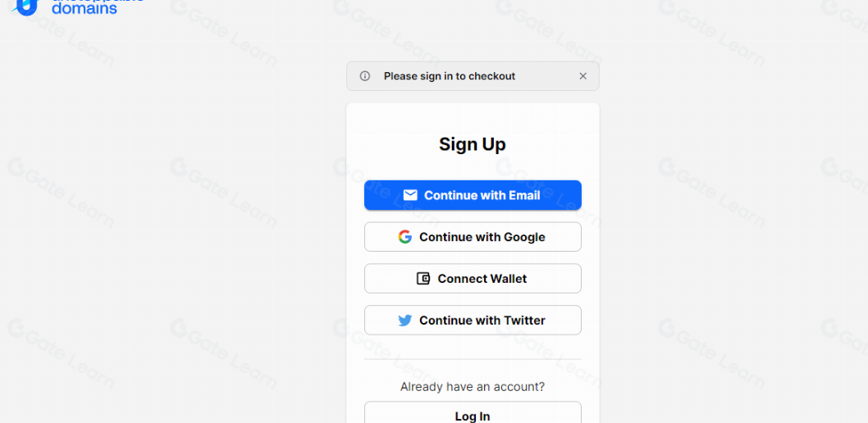Click the "Already have an account?" text
The height and width of the screenshot is (423, 868).
click(473, 387)
